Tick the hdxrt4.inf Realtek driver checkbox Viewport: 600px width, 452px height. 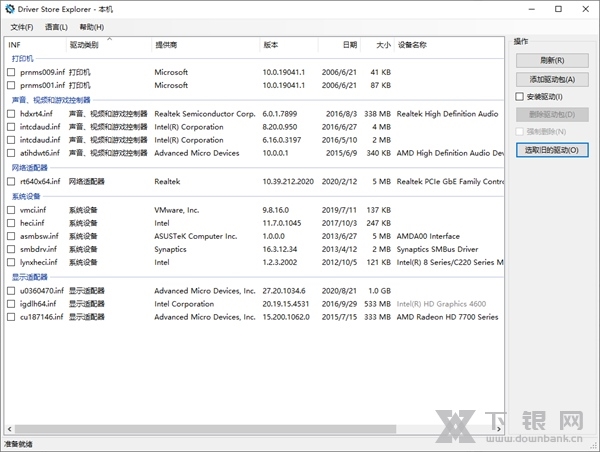point(12,114)
